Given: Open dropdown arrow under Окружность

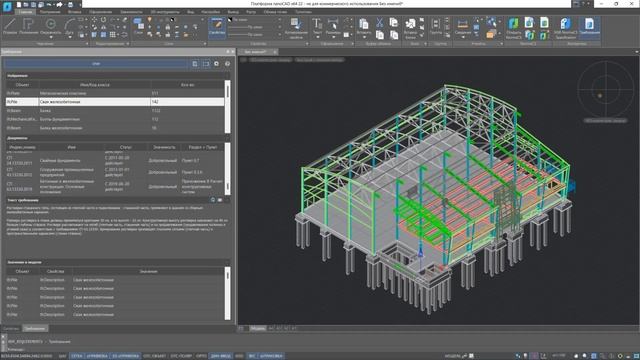Looking at the screenshot, I should 51,37.
